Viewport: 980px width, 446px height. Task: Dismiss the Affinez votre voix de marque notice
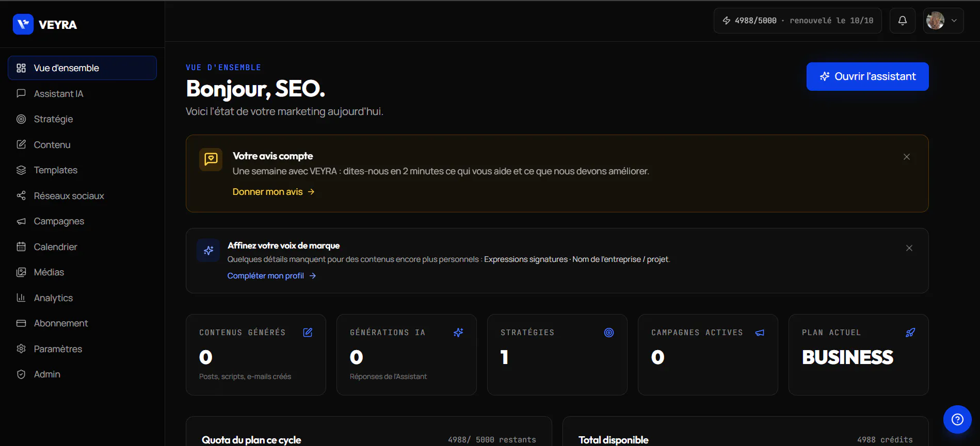[x=909, y=248]
